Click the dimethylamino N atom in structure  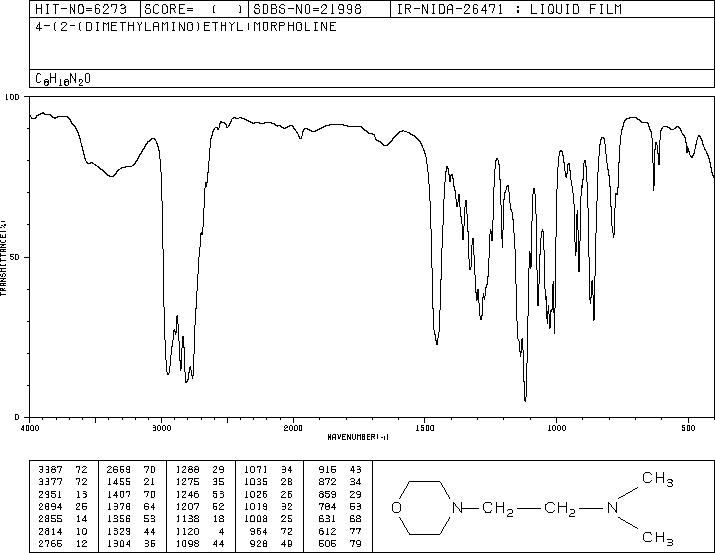612,507
